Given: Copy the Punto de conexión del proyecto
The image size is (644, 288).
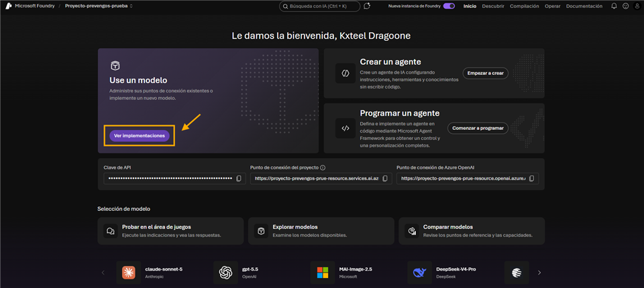Looking at the screenshot, I should (385, 178).
